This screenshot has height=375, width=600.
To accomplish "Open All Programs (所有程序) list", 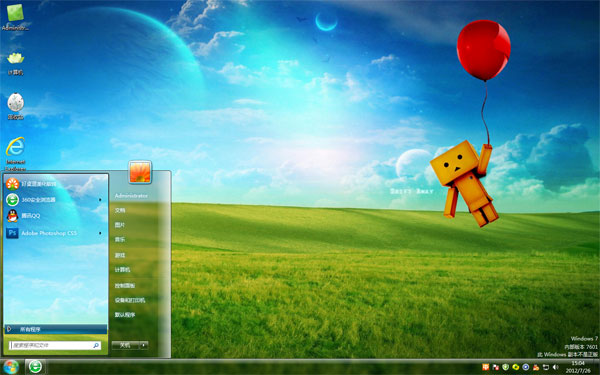I will click(55, 329).
